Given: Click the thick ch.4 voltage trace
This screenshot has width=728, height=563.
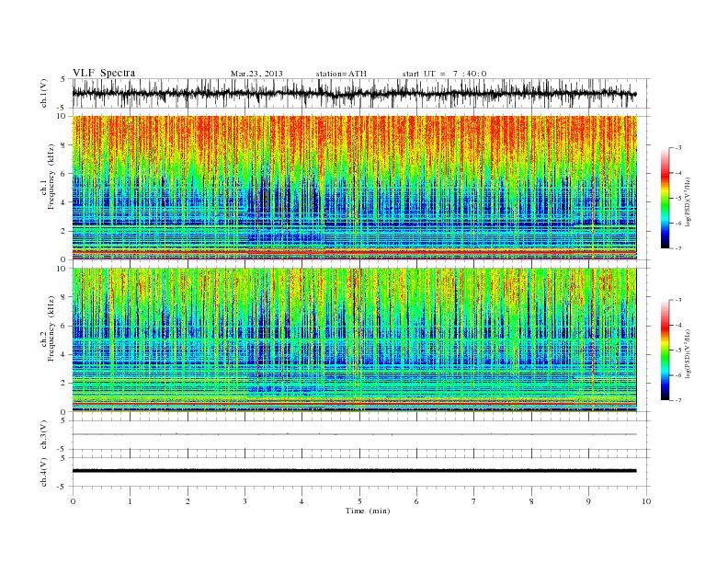Looking at the screenshot, I should point(354,471).
